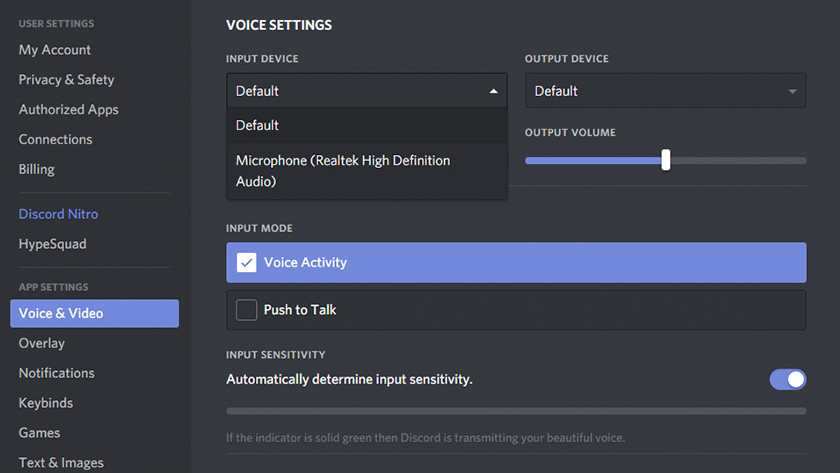Open Keybinds settings
The image size is (840, 473).
coord(46,403)
